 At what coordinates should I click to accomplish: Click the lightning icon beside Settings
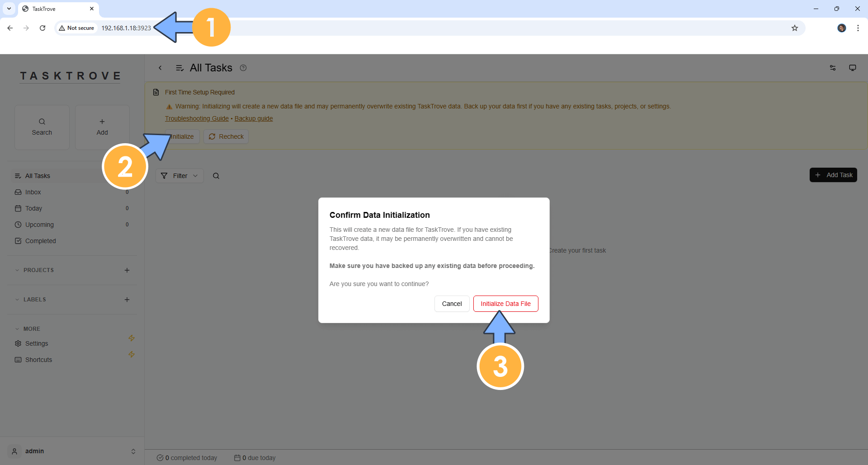pos(132,338)
